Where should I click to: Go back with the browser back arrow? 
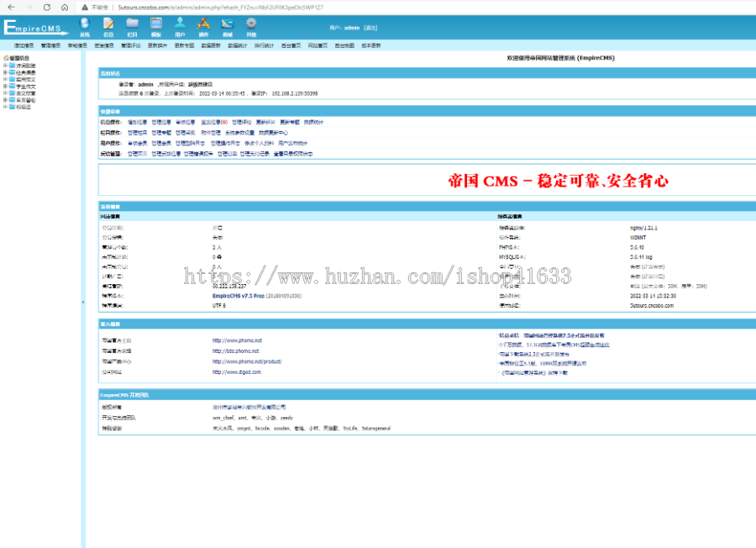(x=11, y=8)
